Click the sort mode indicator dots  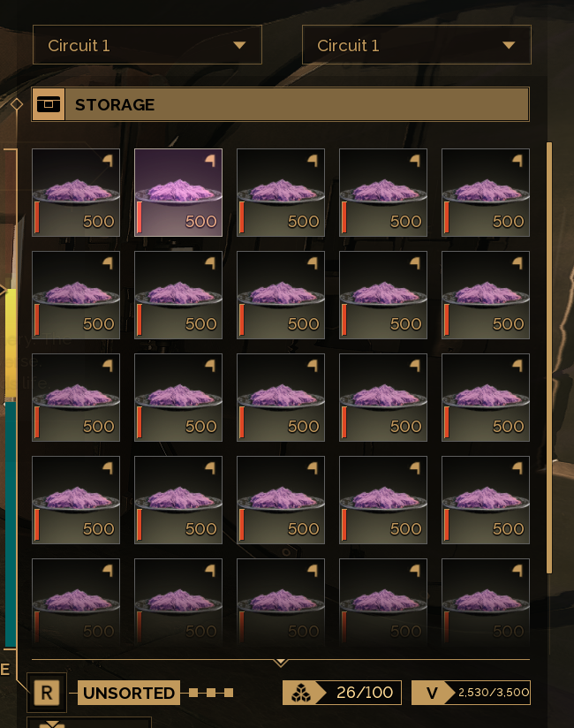click(211, 693)
